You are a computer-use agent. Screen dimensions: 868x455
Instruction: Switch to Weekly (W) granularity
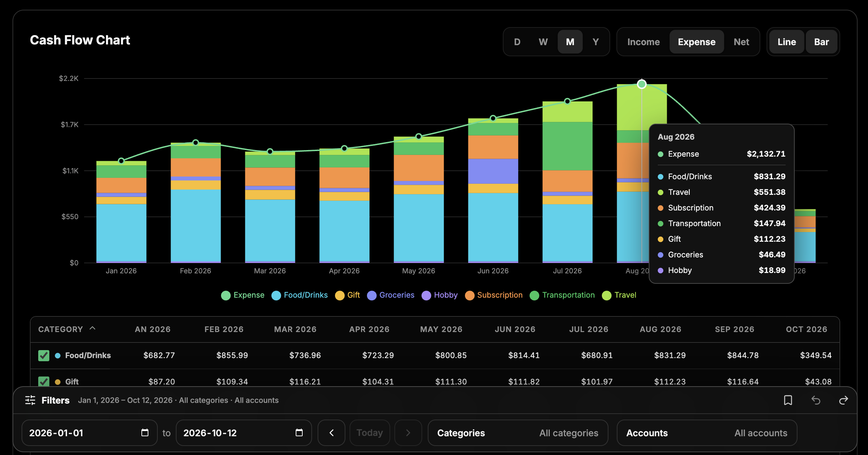pyautogui.click(x=543, y=42)
